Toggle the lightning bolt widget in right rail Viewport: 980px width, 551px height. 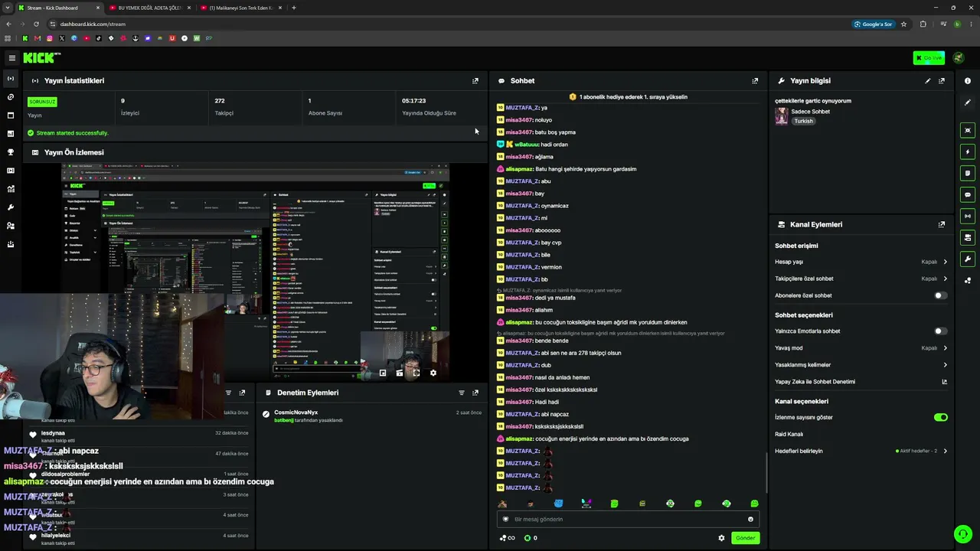point(968,152)
